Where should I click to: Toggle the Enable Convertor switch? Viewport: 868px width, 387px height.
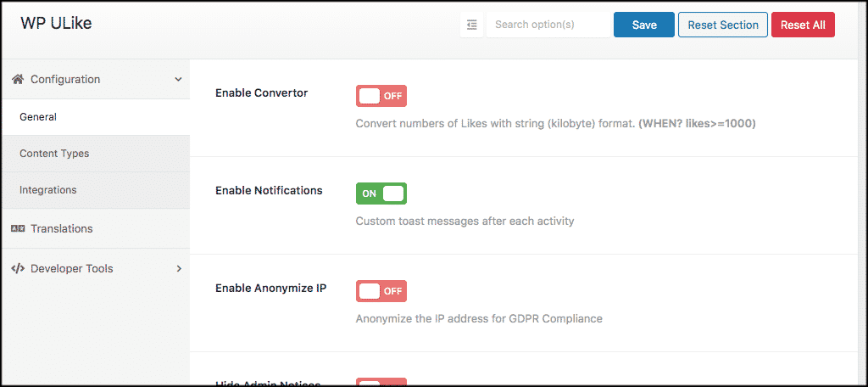click(381, 96)
